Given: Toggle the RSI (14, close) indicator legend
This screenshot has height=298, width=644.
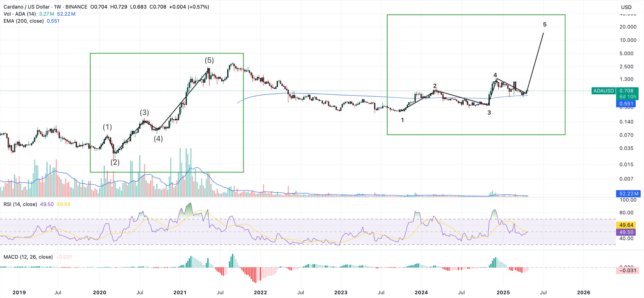Looking at the screenshot, I should point(20,205).
